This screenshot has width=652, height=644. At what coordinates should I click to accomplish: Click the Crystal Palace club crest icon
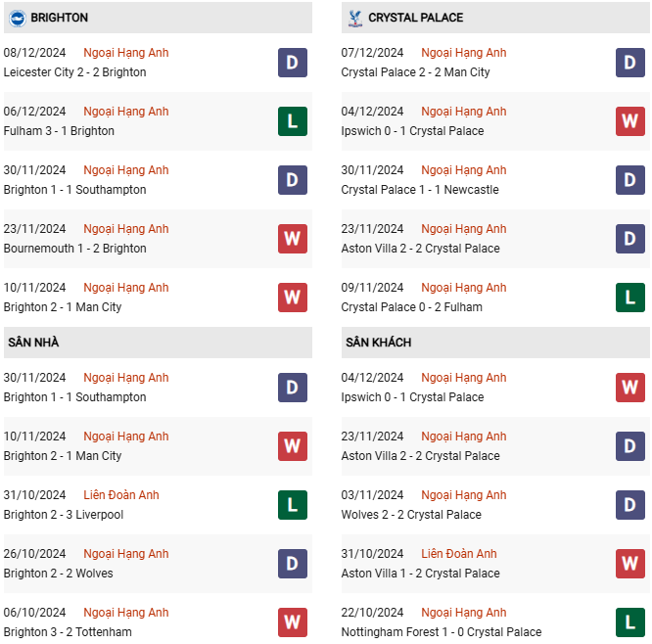click(354, 18)
